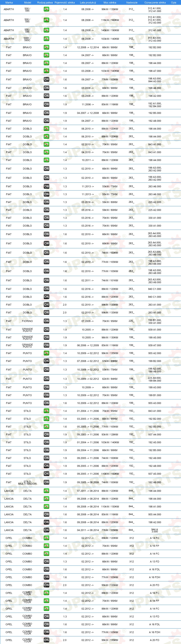
Task: Click the Opis column header
Action: [x=174, y=3]
